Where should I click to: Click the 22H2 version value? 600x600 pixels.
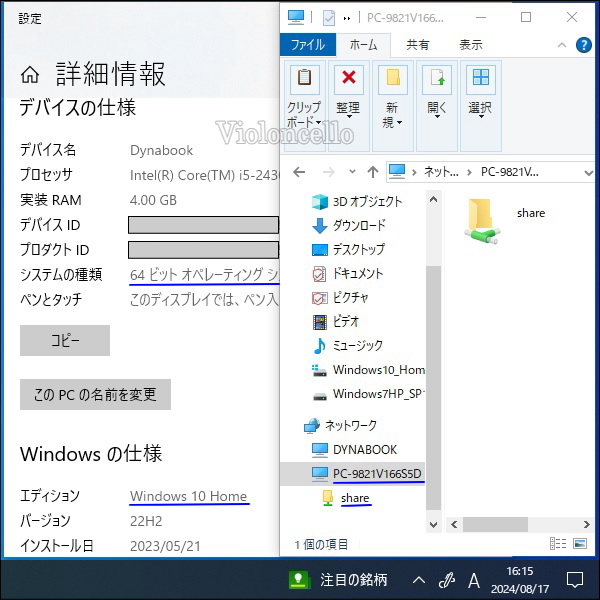point(146,521)
